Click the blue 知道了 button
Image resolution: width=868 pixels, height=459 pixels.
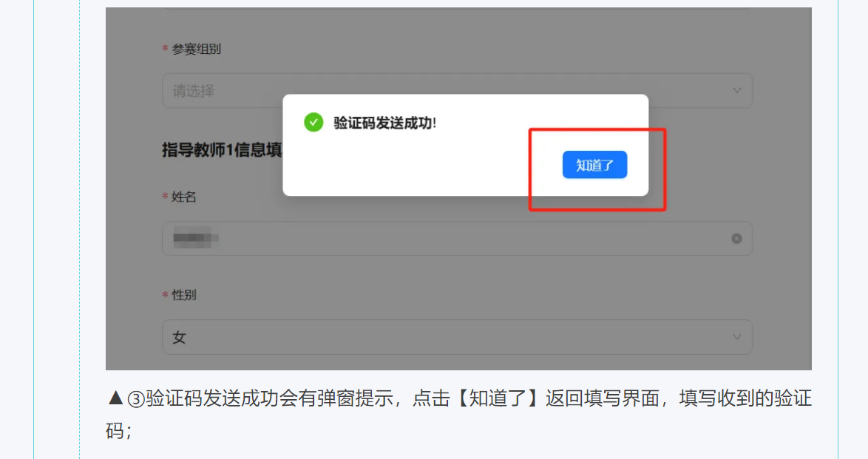[594, 165]
